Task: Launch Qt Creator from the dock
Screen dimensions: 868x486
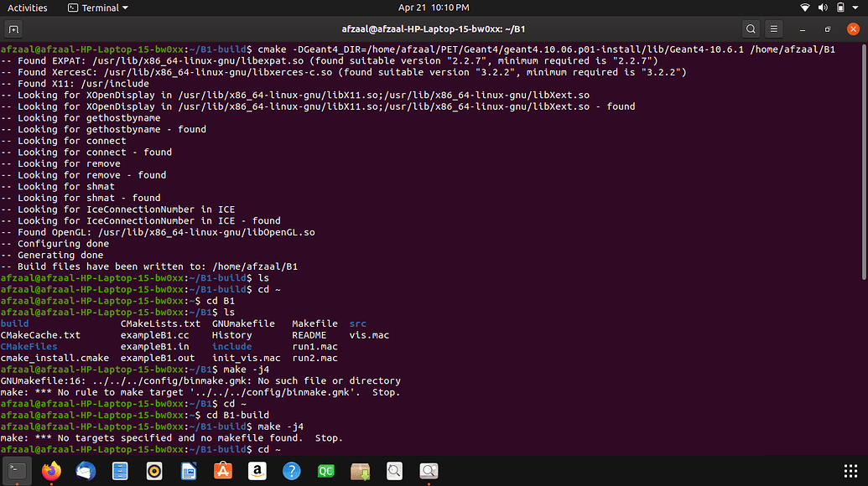Action: coord(325,472)
